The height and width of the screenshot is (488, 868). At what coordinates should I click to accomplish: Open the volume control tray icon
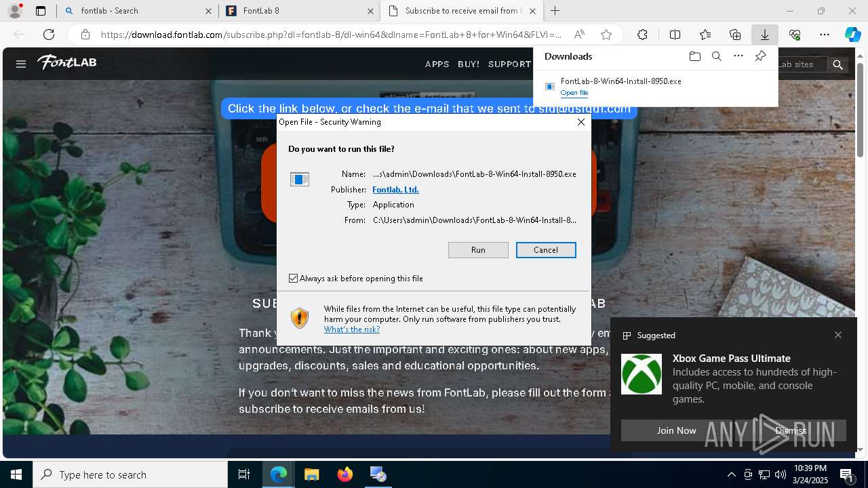781,474
